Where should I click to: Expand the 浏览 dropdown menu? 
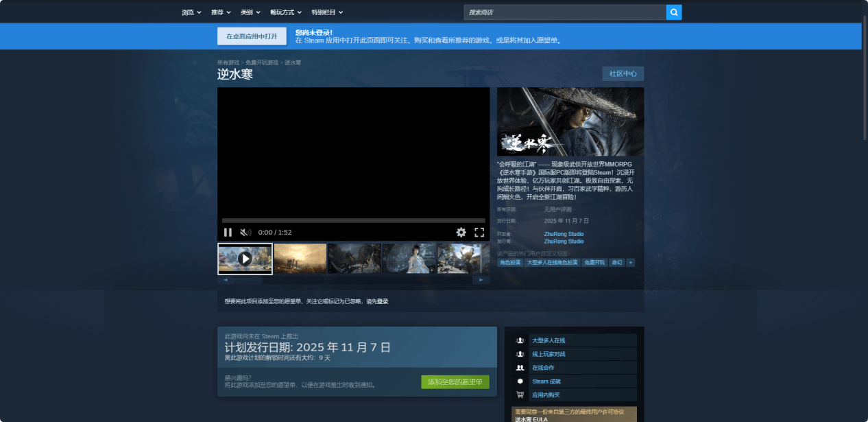[x=191, y=12]
